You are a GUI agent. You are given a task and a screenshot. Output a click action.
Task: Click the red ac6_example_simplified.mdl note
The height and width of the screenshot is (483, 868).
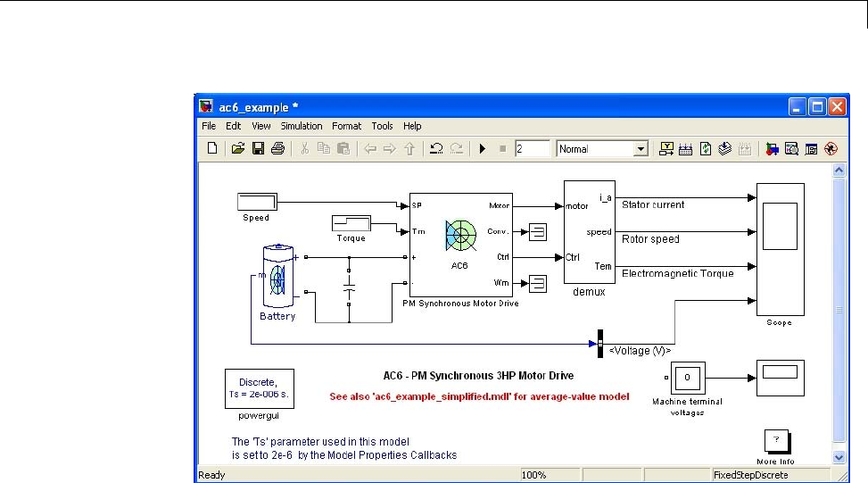[x=479, y=396]
